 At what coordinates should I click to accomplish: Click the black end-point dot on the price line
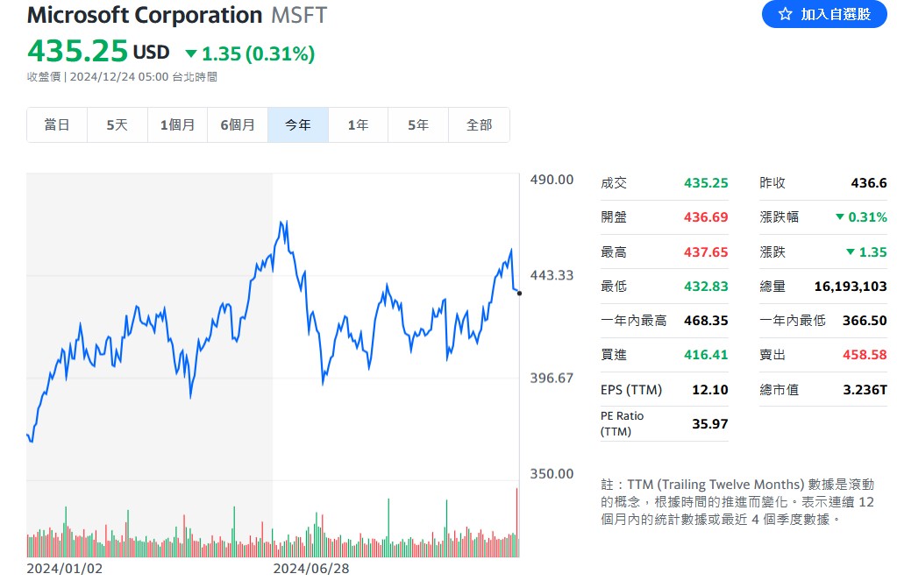click(519, 294)
